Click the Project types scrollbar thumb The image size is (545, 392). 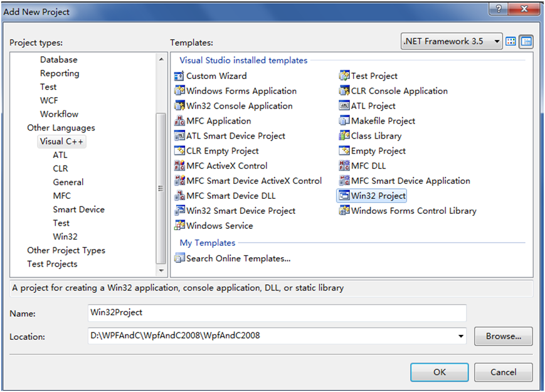161,188
